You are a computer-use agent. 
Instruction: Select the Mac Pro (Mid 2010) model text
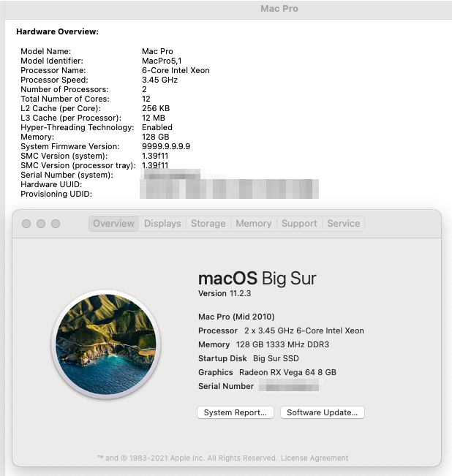pos(236,317)
